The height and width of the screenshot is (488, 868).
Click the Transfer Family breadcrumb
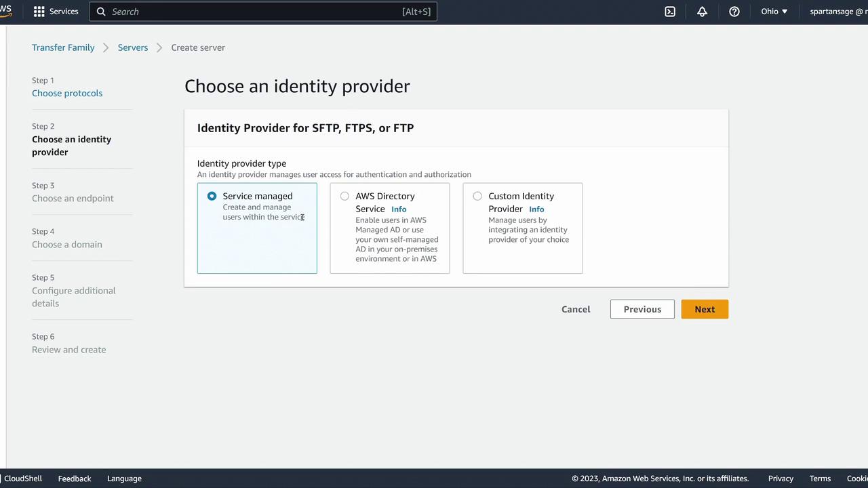(x=63, y=47)
